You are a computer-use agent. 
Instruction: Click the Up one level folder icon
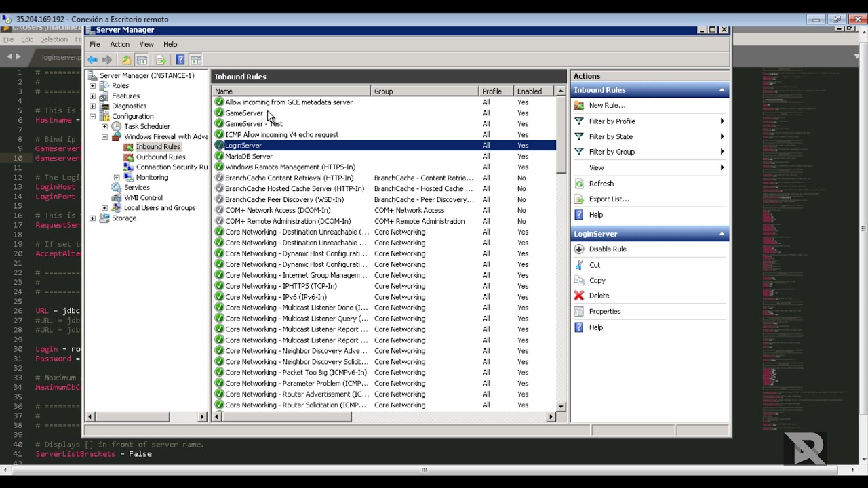(x=126, y=60)
